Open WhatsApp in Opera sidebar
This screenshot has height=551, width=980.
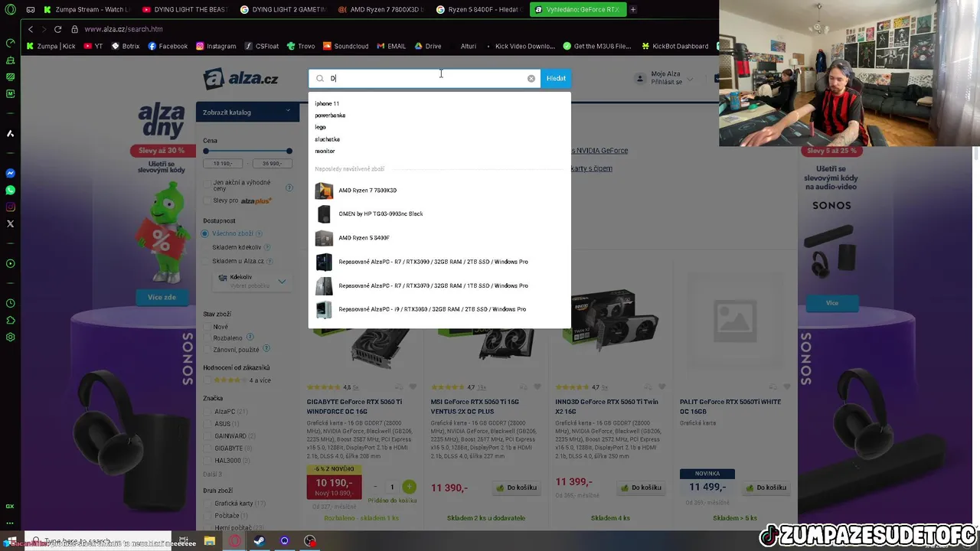coord(10,190)
